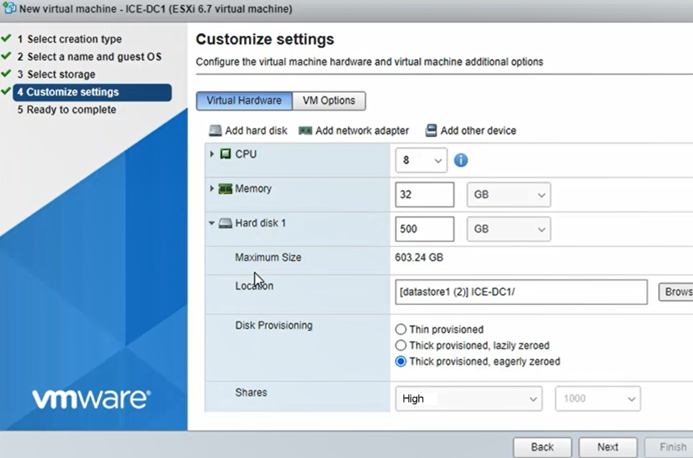Screen dimensions: 693x458
Task: Click the Memory module icon
Action: pyautogui.click(x=225, y=189)
